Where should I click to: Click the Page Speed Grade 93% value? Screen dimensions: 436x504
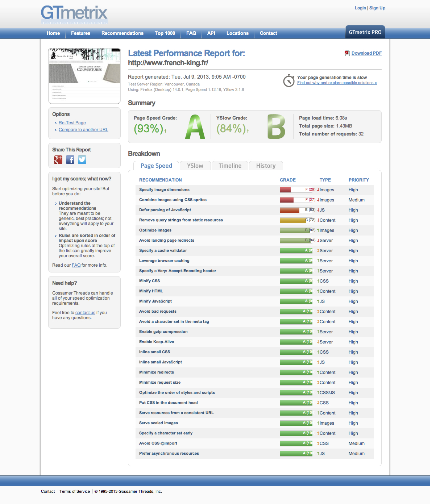(148, 129)
